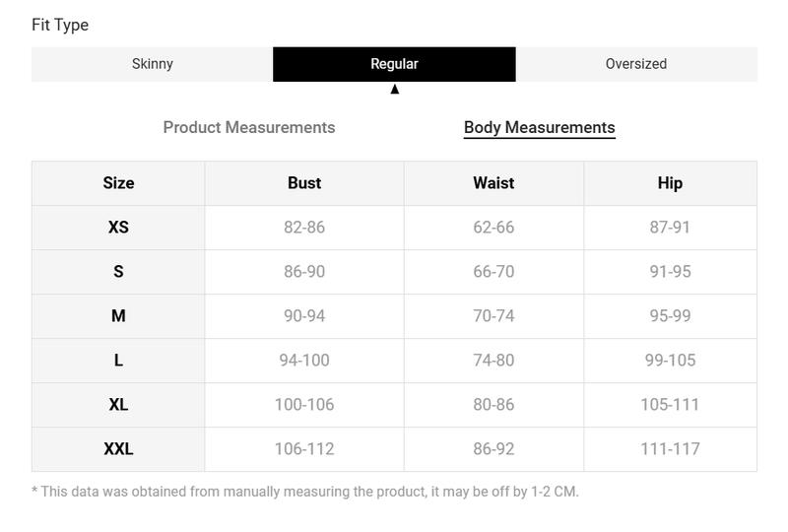The height and width of the screenshot is (532, 788).
Task: Click the Hip column header
Action: [x=670, y=183]
